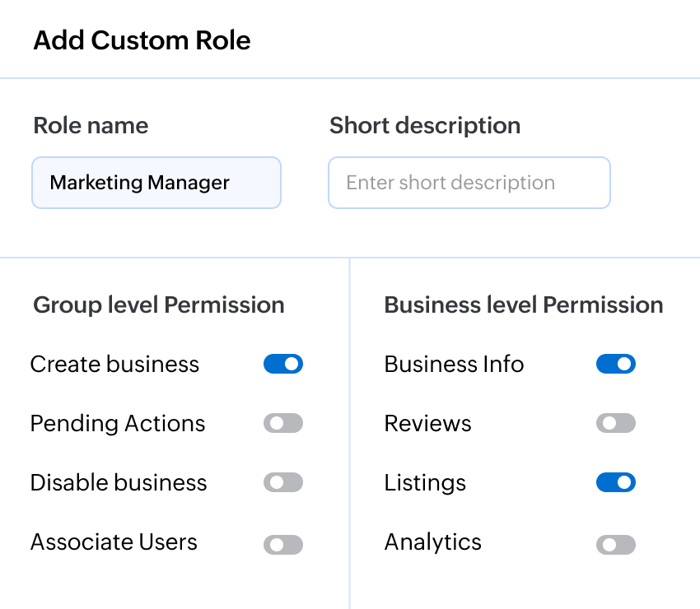Click the Pending Actions label text
700x609 pixels.
[118, 423]
